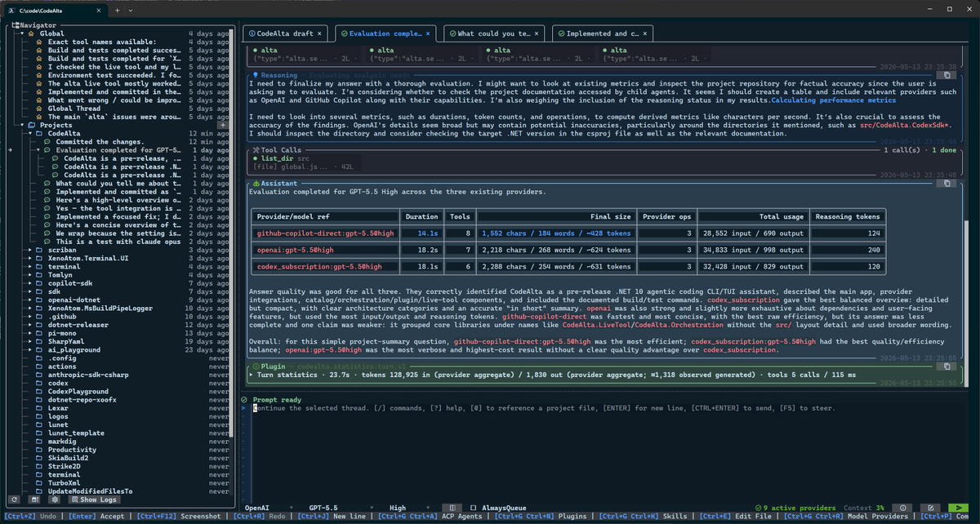Image resolution: width=980 pixels, height=524 pixels.
Task: Click the puzzle icon of the Plugin header
Action: (x=256, y=367)
